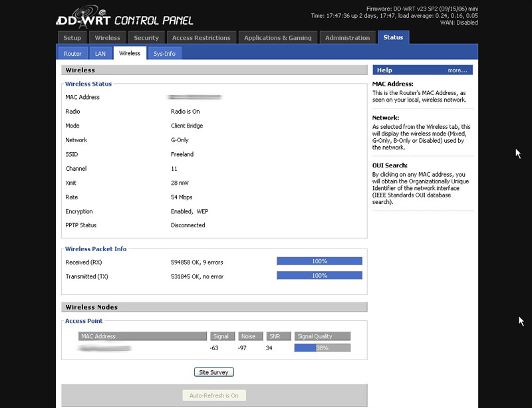Image resolution: width=532 pixels, height=408 pixels.
Task: Click the 'Radio is On' value
Action: coord(186,112)
